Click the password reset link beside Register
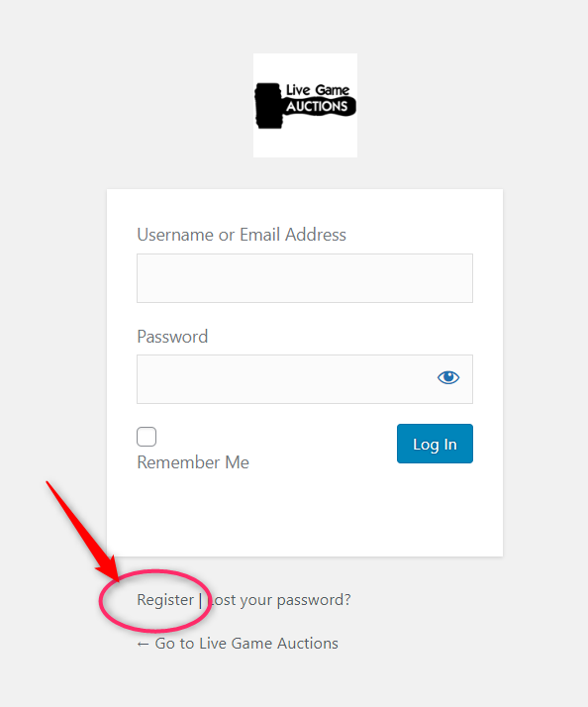The height and width of the screenshot is (707, 588). point(279,600)
